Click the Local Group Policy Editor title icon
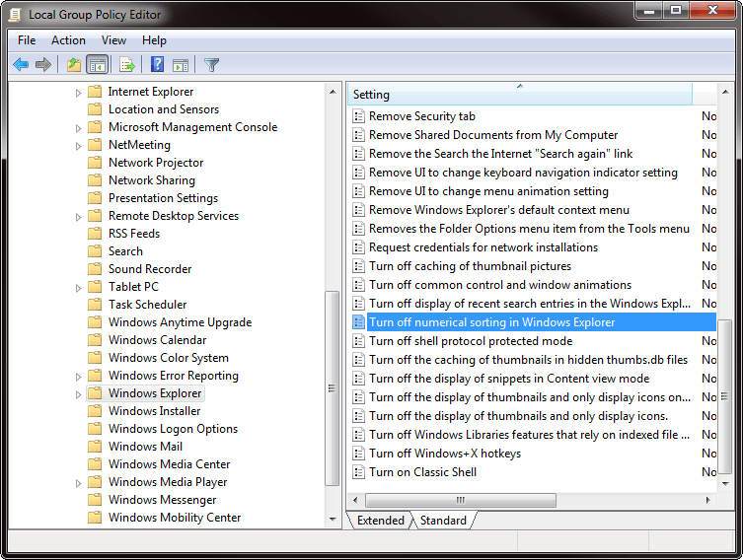Screen dimensions: 743x560 [x=15, y=15]
